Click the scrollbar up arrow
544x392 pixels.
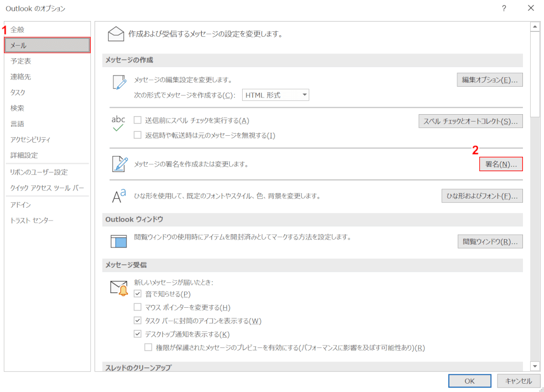pos(535,27)
